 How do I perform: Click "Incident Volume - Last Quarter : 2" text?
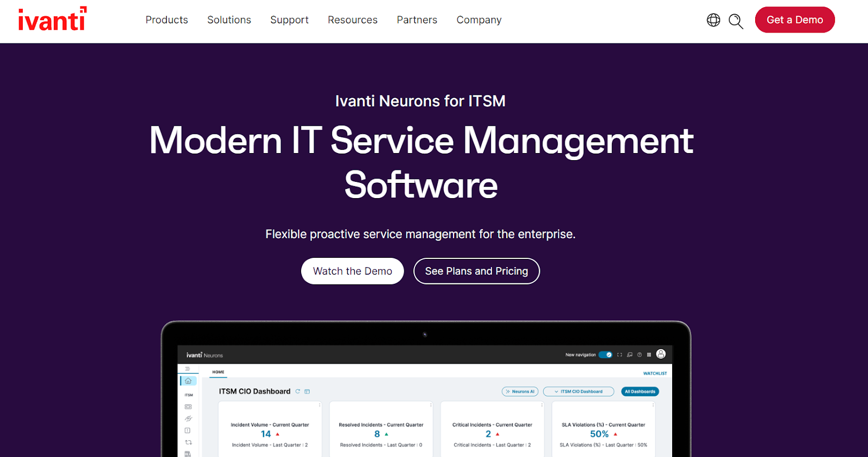[x=270, y=445]
